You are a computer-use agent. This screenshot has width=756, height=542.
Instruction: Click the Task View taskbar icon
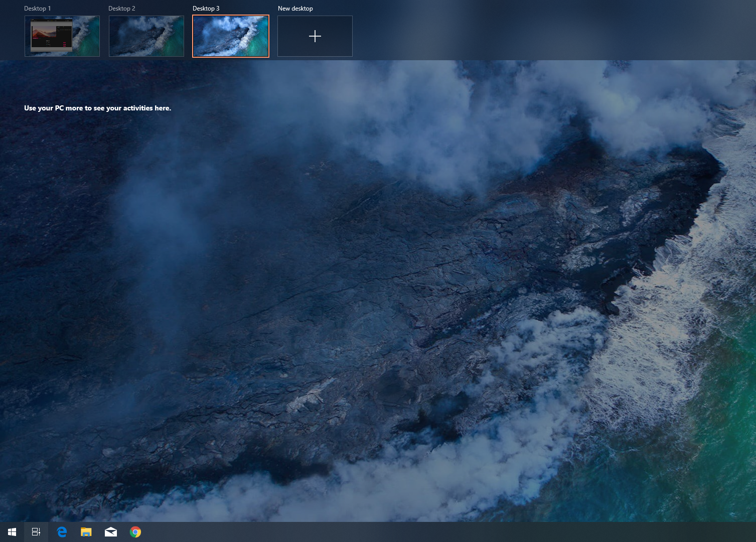click(36, 532)
